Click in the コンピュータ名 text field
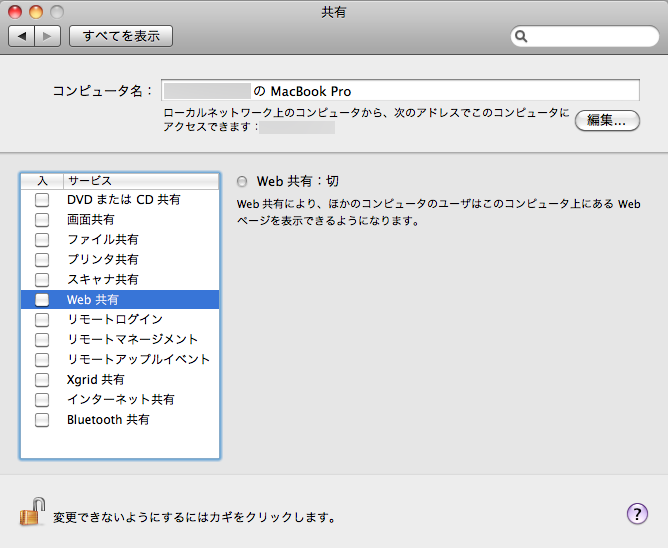Image resolution: width=668 pixels, height=548 pixels. coord(400,90)
